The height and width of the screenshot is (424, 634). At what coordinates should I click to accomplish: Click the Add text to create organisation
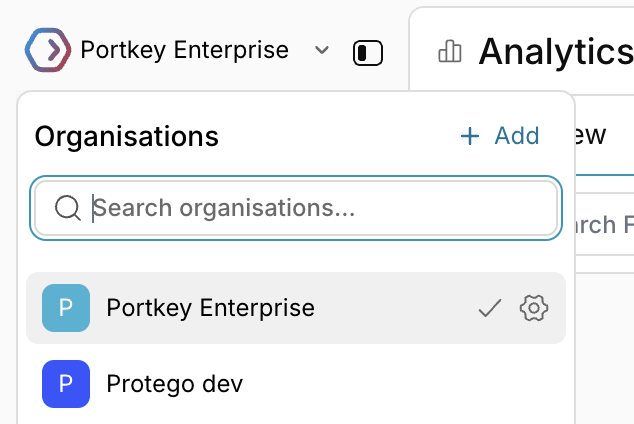(x=517, y=136)
